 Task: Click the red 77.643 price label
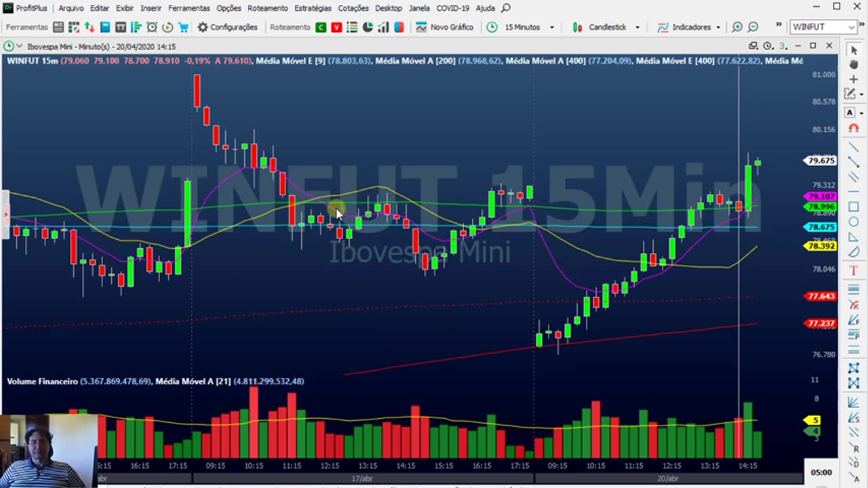[821, 296]
